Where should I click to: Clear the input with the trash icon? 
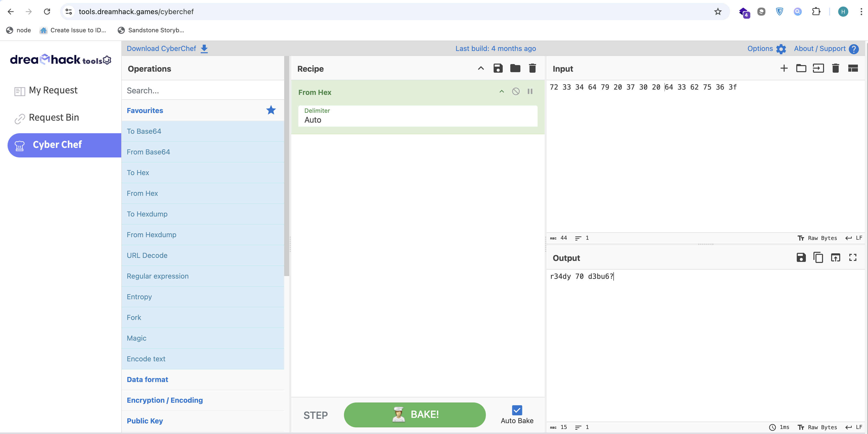835,68
